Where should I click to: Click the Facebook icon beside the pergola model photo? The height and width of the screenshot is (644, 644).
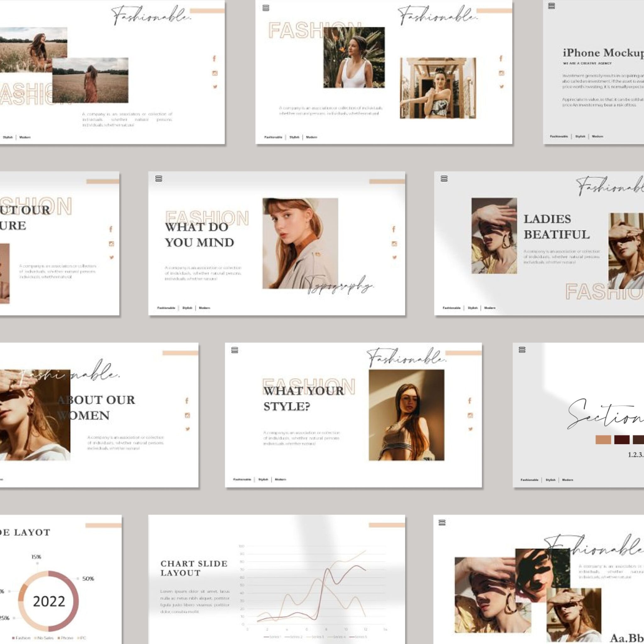click(501, 59)
